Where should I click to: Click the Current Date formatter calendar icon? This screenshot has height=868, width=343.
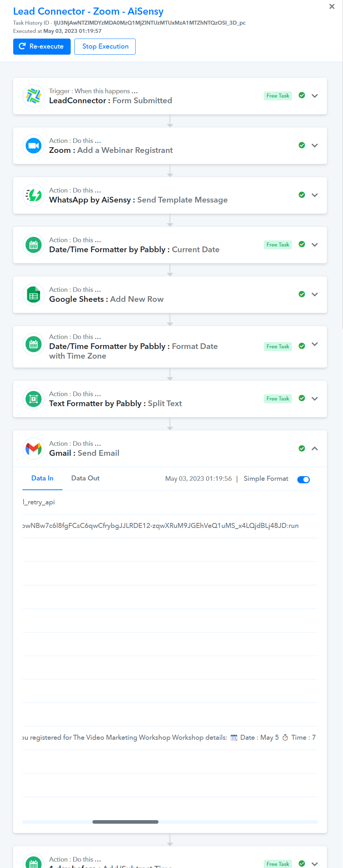[x=34, y=245]
